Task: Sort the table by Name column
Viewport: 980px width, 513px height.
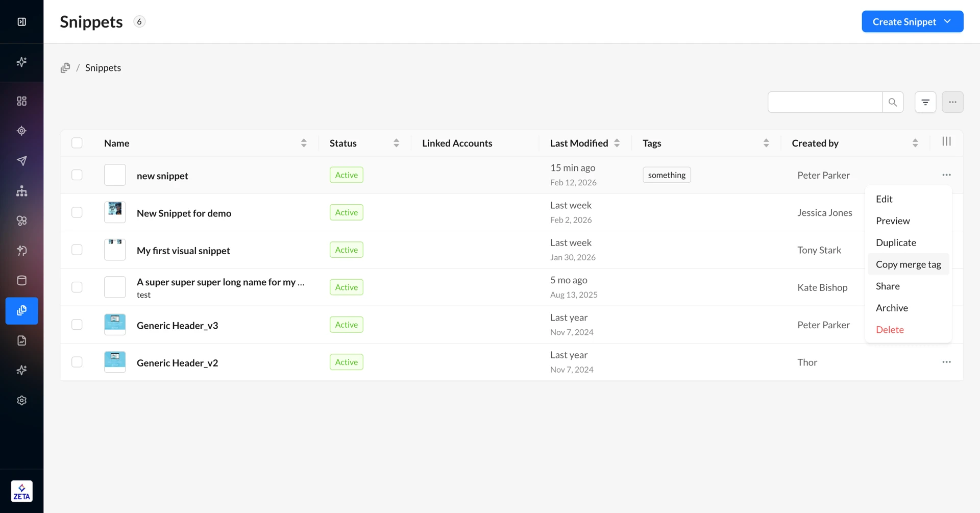Action: click(304, 143)
